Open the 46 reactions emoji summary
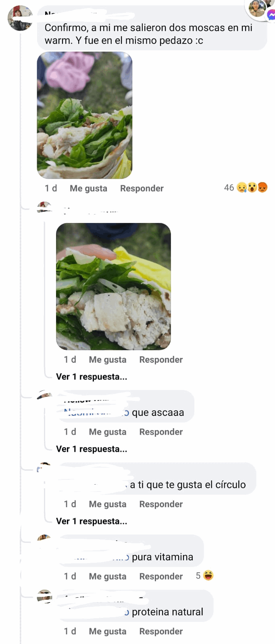This screenshot has height=644, width=275. coord(246,188)
